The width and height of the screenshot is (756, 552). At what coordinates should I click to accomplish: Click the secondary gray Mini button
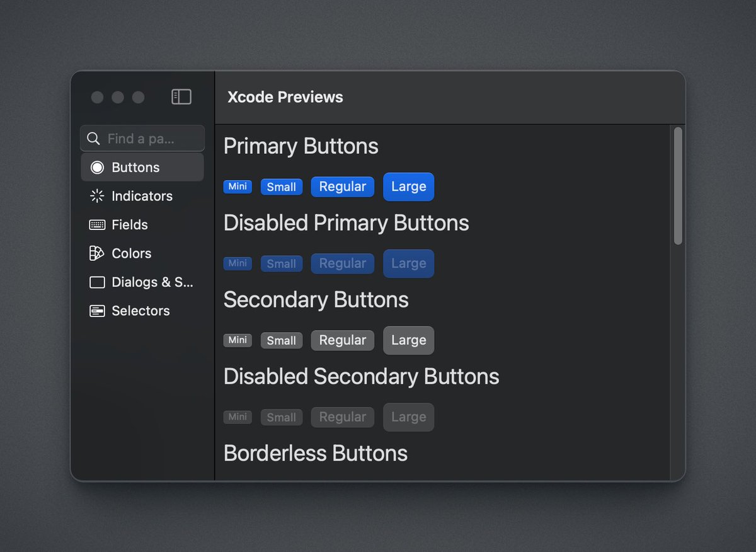238,340
